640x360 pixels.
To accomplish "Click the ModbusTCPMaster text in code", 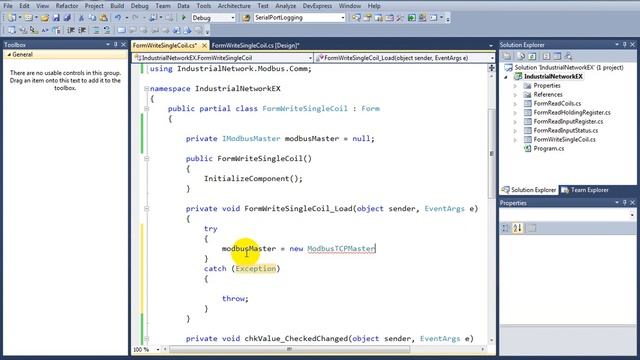I will (341, 249).
